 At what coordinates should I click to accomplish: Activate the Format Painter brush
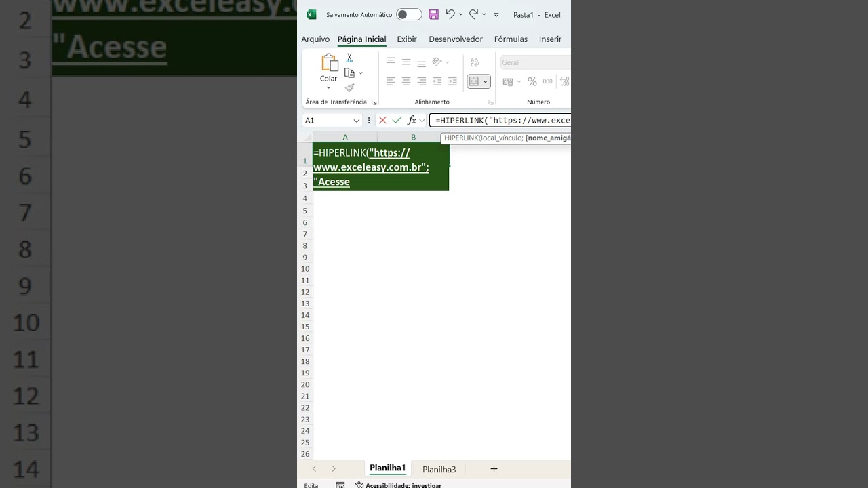(x=349, y=87)
